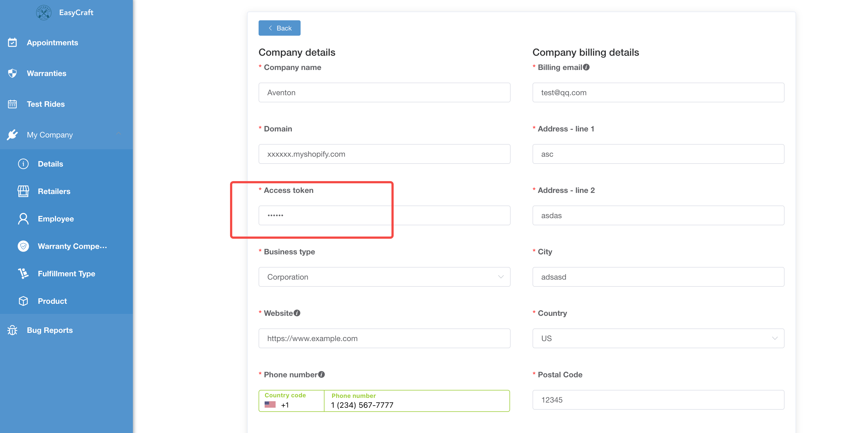Image resolution: width=868 pixels, height=433 pixels.
Task: Click the Back button
Action: [279, 28]
